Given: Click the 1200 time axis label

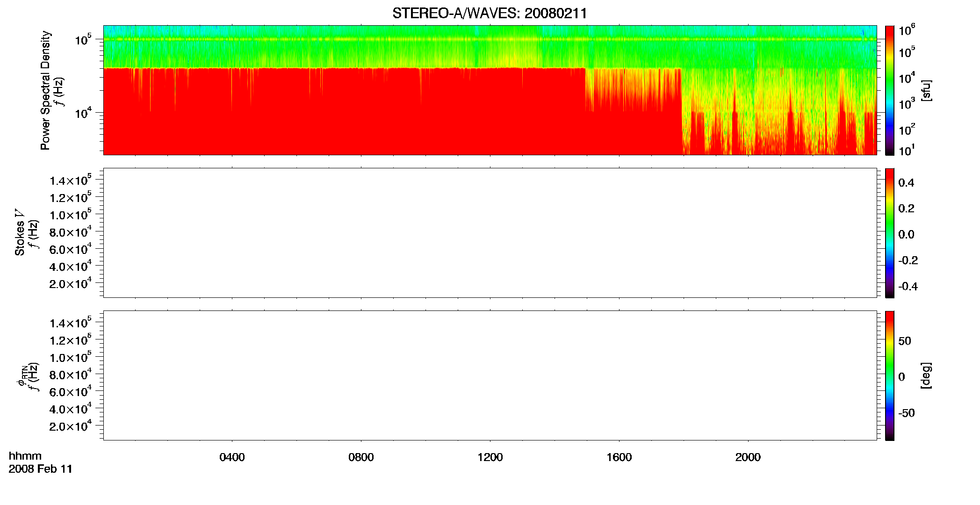Looking at the screenshot, I should (490, 457).
